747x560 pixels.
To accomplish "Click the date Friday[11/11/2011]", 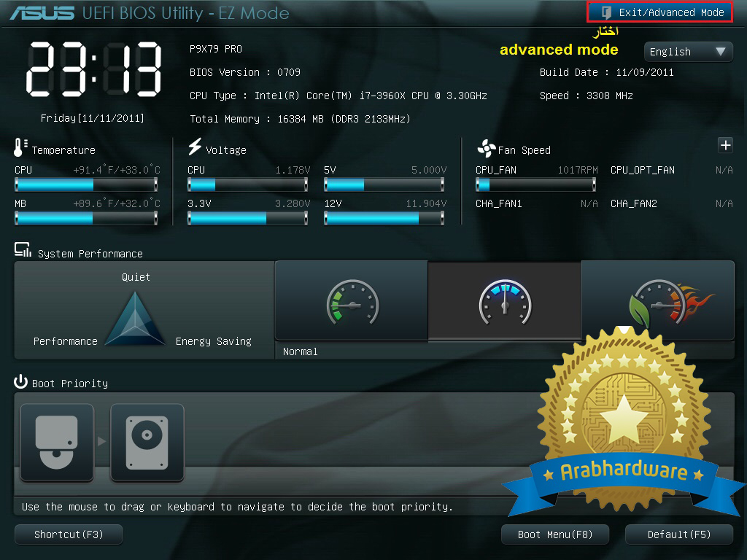I will pyautogui.click(x=93, y=118).
